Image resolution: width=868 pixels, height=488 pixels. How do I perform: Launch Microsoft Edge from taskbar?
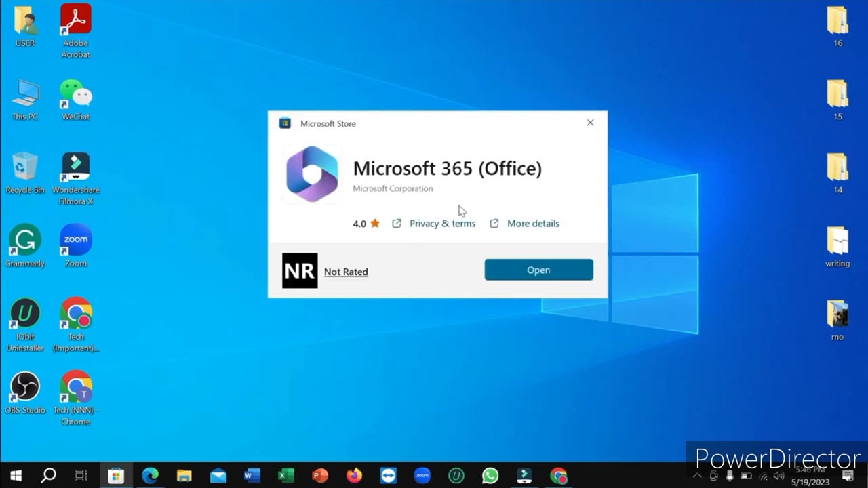coord(150,476)
